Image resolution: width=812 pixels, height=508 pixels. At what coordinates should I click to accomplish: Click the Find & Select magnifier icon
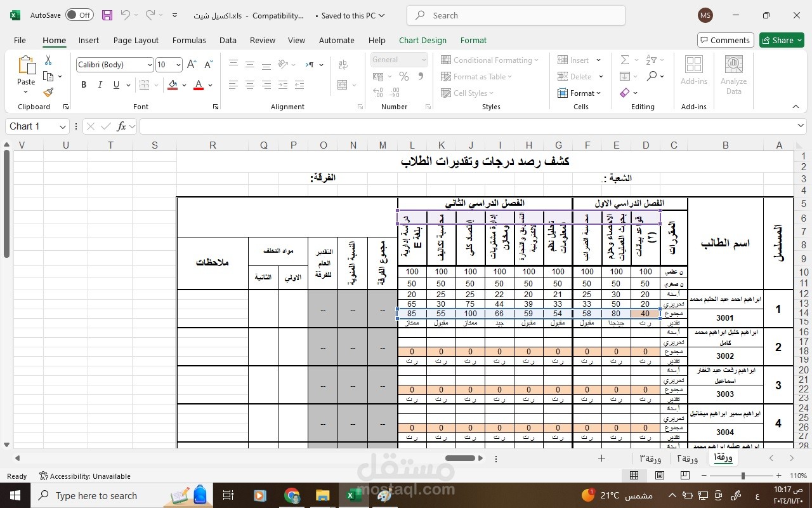coord(652,76)
